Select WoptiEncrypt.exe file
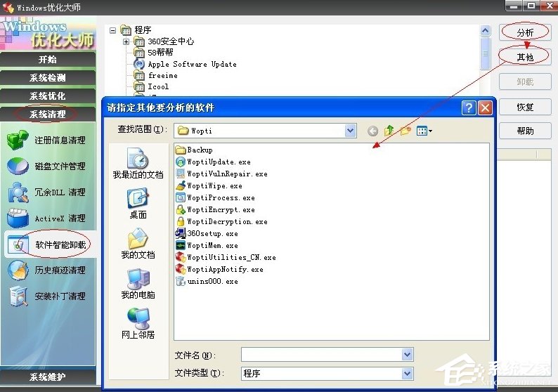Image resolution: width=558 pixels, height=392 pixels. (215, 210)
